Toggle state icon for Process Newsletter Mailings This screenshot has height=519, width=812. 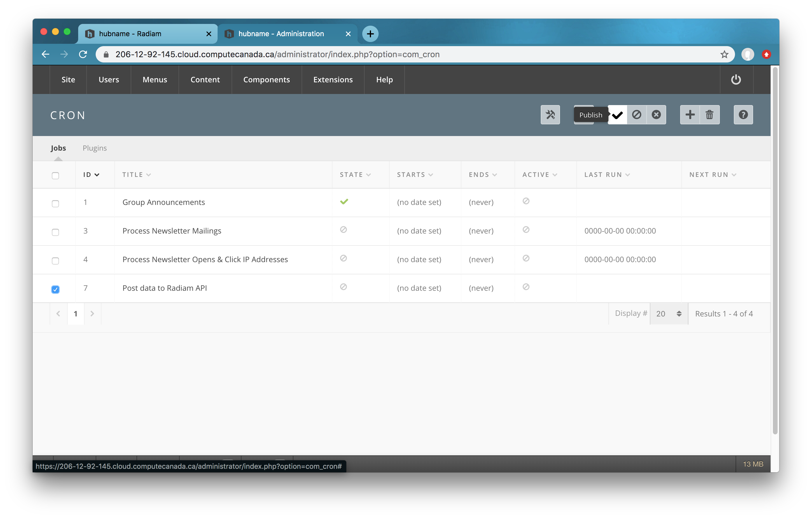(x=343, y=230)
